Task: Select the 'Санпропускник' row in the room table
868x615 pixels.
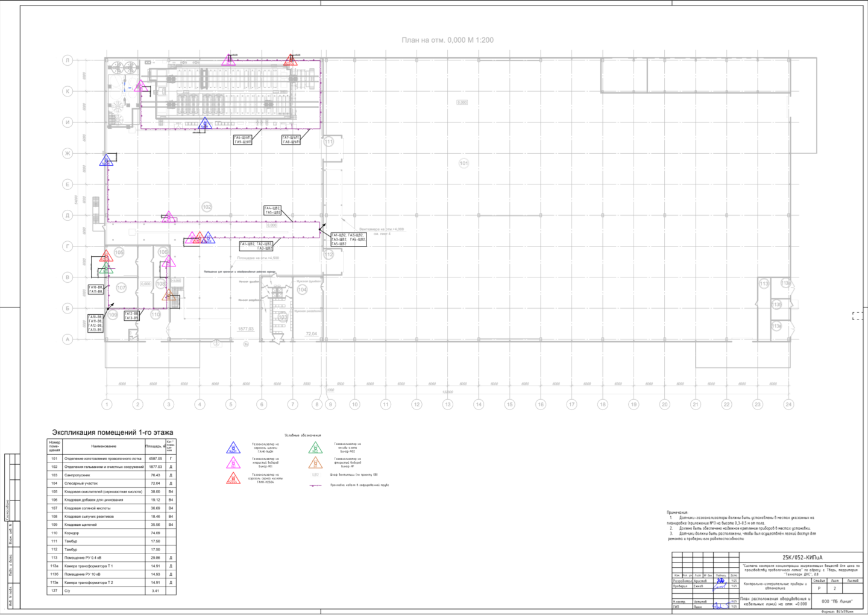Action: click(x=104, y=475)
